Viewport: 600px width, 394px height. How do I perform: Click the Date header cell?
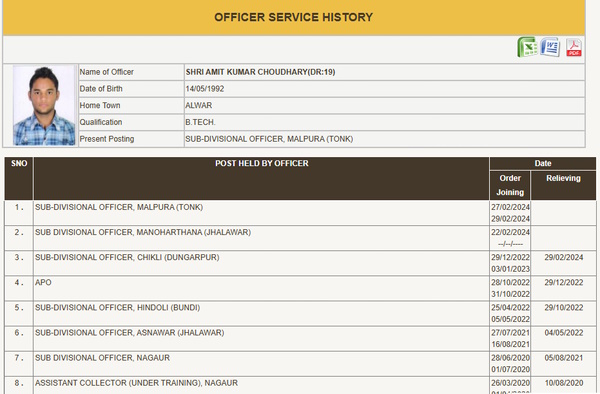pos(543,163)
